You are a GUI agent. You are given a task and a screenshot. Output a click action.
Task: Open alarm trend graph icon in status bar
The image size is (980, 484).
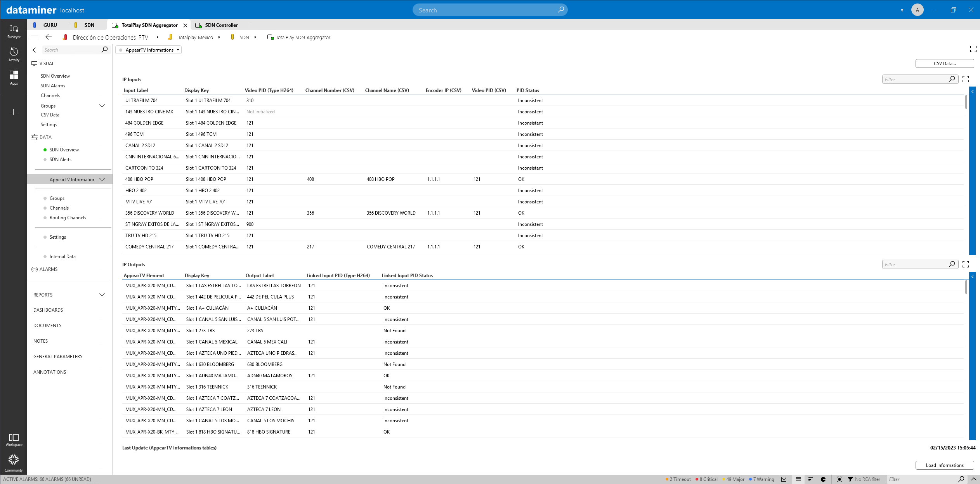784,479
